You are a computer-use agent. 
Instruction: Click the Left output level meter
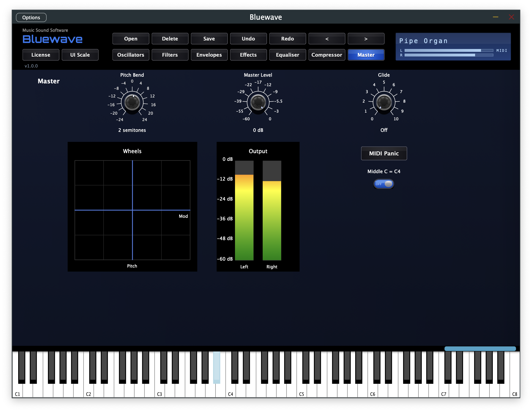coord(244,210)
